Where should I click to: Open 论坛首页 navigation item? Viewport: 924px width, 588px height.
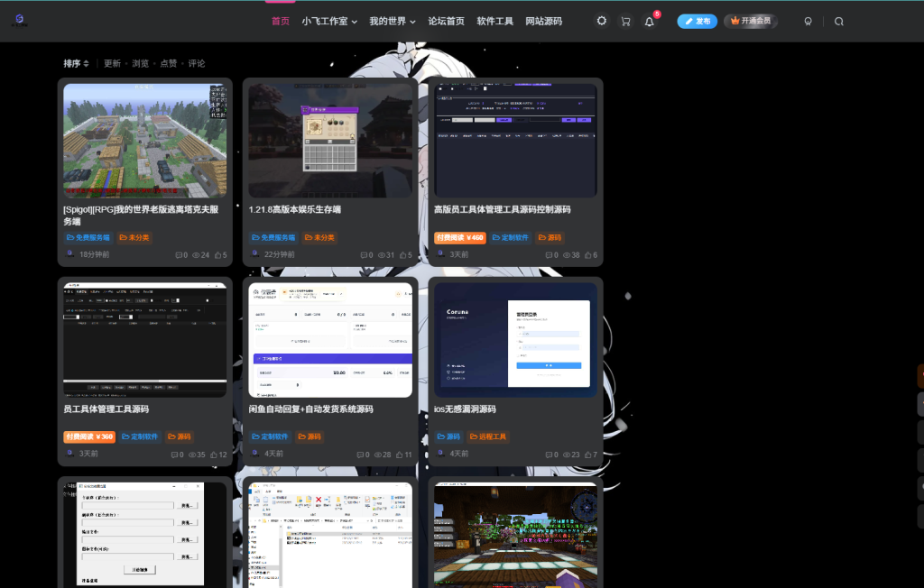point(446,22)
